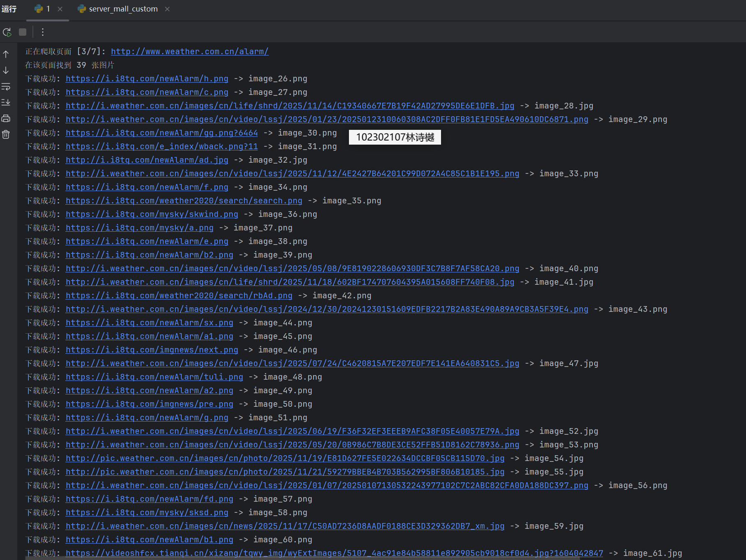Image resolution: width=746 pixels, height=560 pixels.
Task: Click the '运行' Run panel label
Action: tap(9, 9)
